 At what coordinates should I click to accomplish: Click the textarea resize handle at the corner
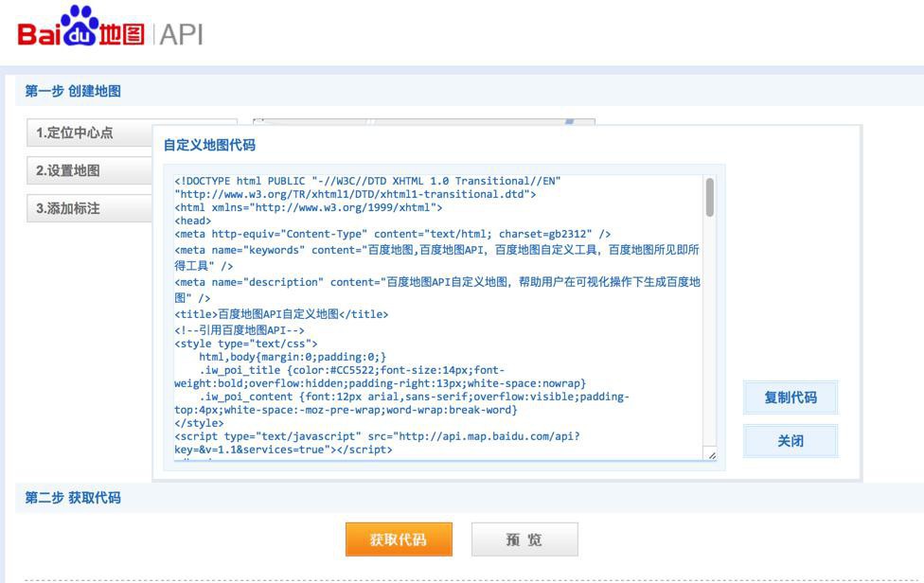click(712, 455)
